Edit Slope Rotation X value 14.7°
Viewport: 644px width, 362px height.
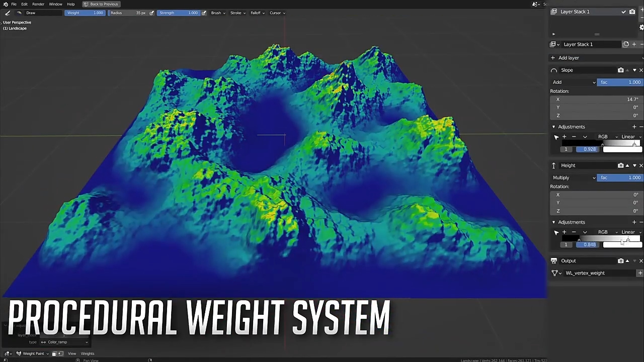pos(596,100)
